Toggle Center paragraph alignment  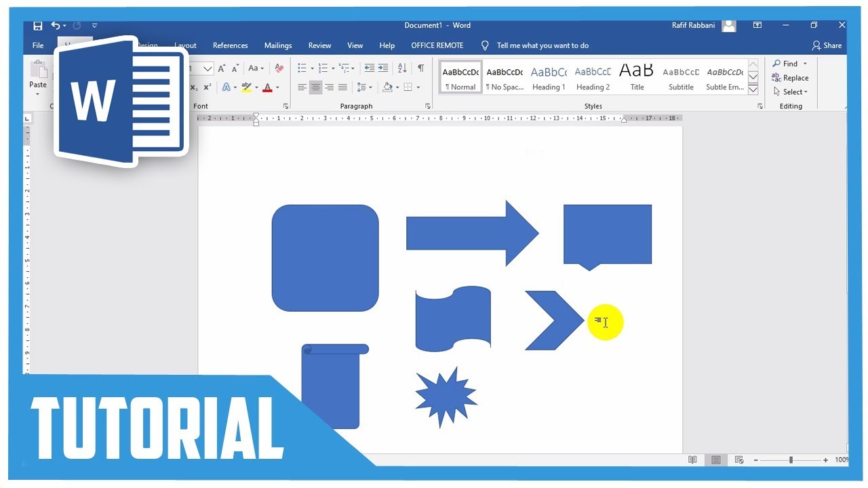point(316,87)
